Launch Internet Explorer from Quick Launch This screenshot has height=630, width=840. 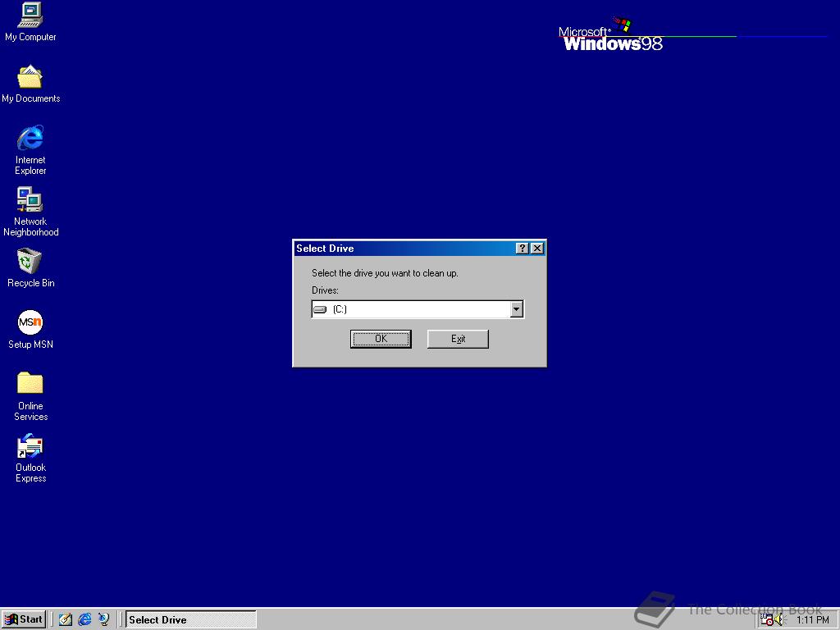click(x=84, y=619)
